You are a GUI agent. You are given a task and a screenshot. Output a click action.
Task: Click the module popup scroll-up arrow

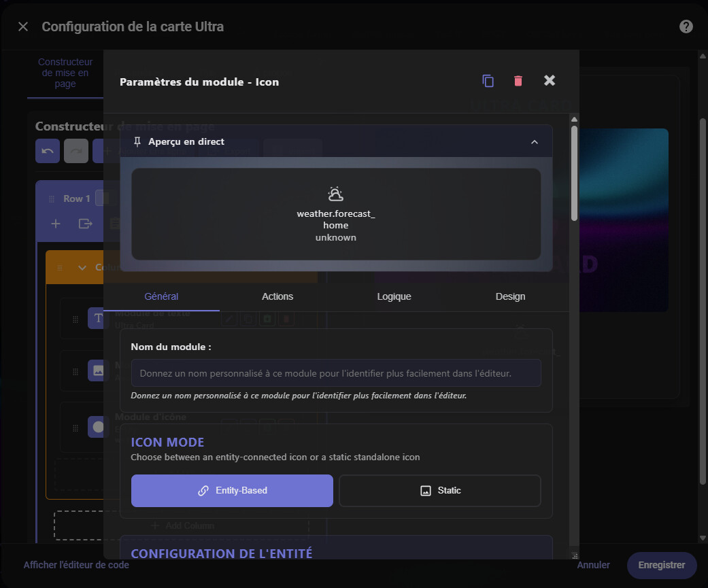pos(574,120)
